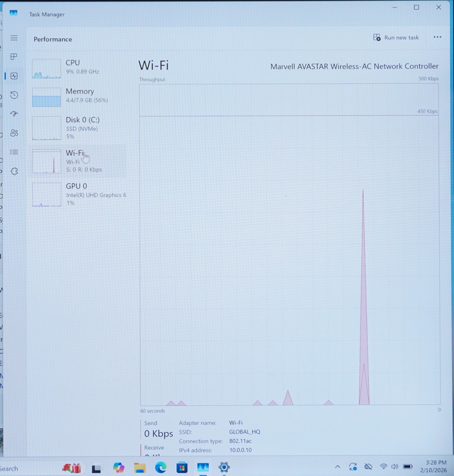Click Run new task button
Viewport: 454px width, 476px height.
pos(396,37)
